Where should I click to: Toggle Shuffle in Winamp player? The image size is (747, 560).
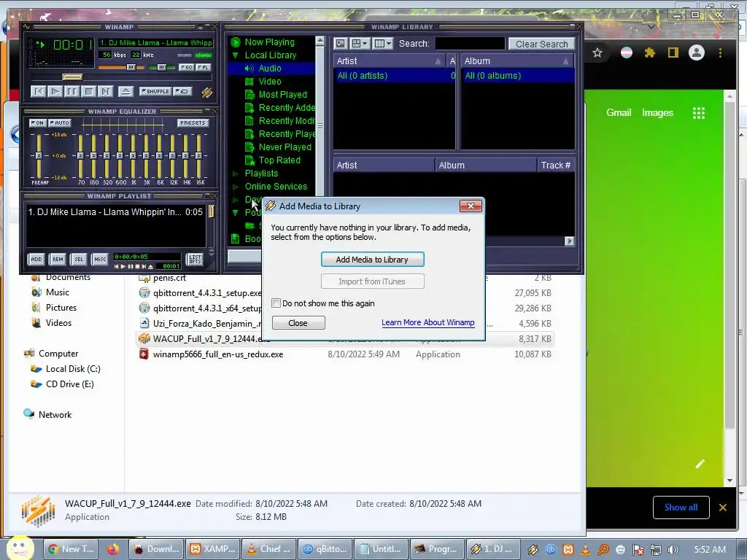coord(155,91)
